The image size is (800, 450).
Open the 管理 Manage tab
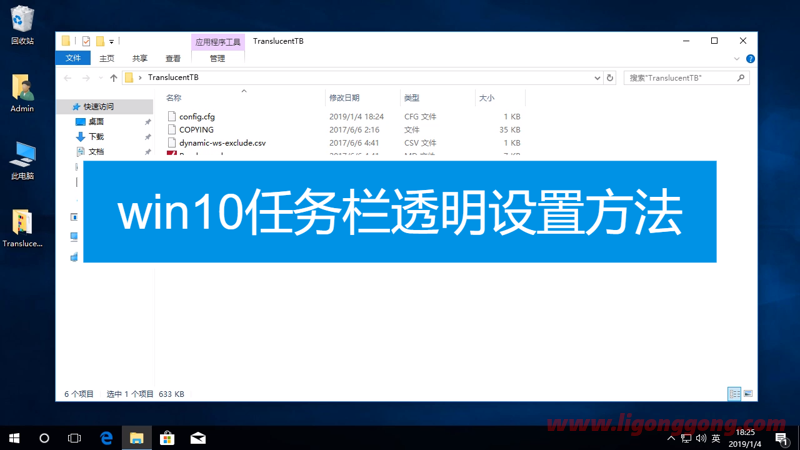pos(217,58)
